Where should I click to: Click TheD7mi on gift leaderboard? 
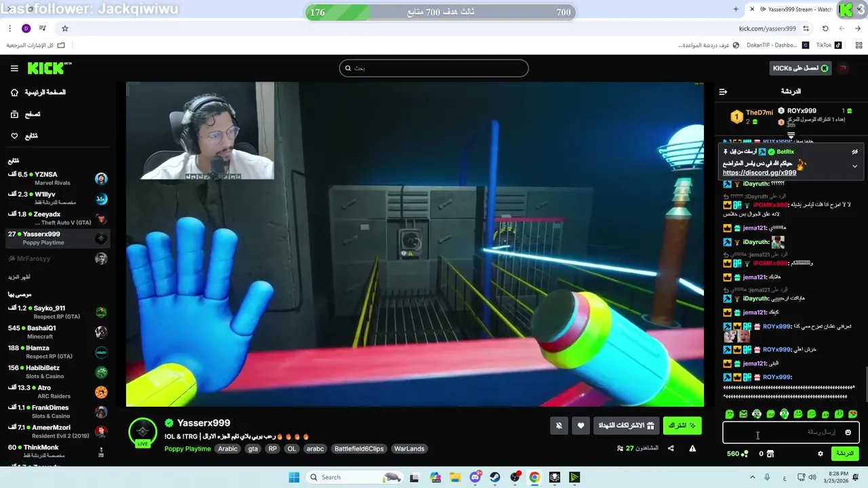click(x=759, y=113)
